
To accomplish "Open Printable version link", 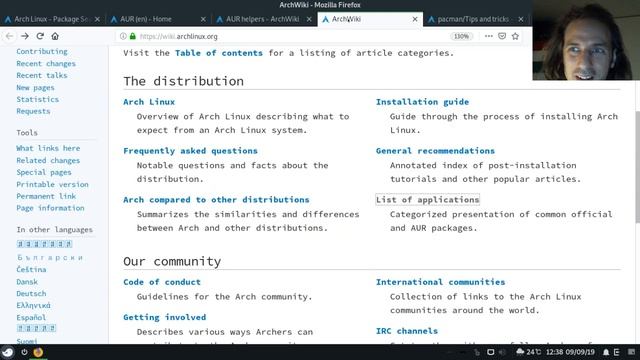I will point(52,184).
